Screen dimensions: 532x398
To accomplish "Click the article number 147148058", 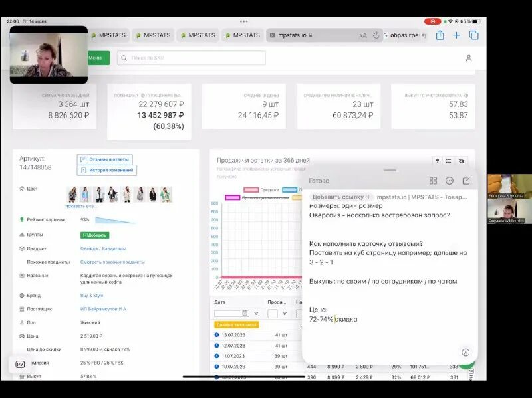I will tap(35, 167).
